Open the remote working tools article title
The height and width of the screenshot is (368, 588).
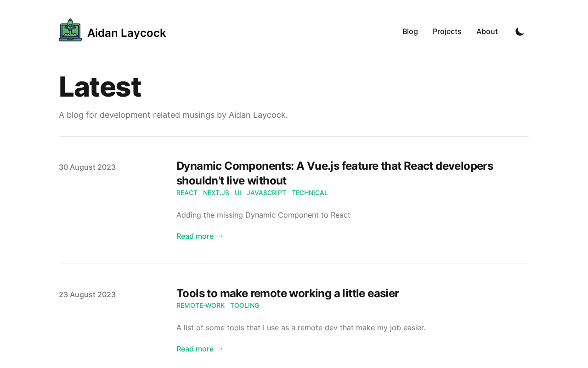[x=288, y=293]
